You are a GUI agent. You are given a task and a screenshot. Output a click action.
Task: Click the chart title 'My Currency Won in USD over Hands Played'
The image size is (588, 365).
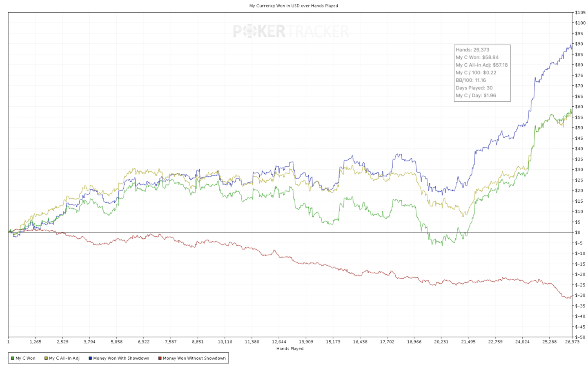pos(294,6)
